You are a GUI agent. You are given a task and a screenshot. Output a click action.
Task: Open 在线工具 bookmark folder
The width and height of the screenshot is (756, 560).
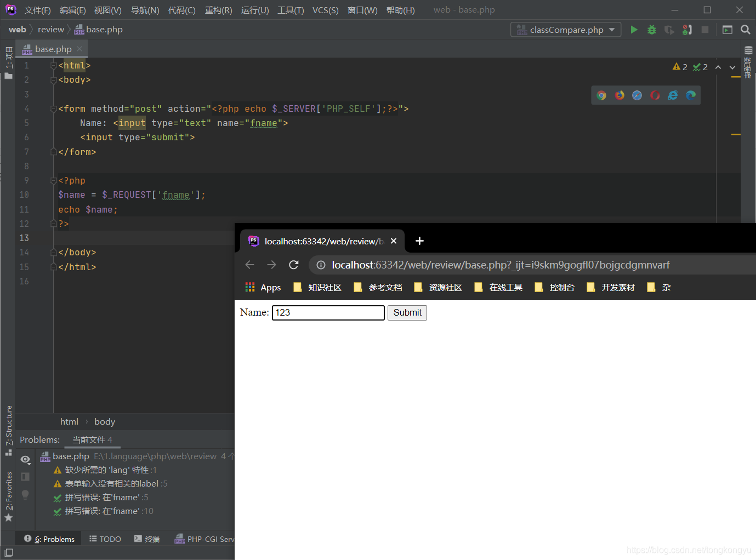click(499, 287)
